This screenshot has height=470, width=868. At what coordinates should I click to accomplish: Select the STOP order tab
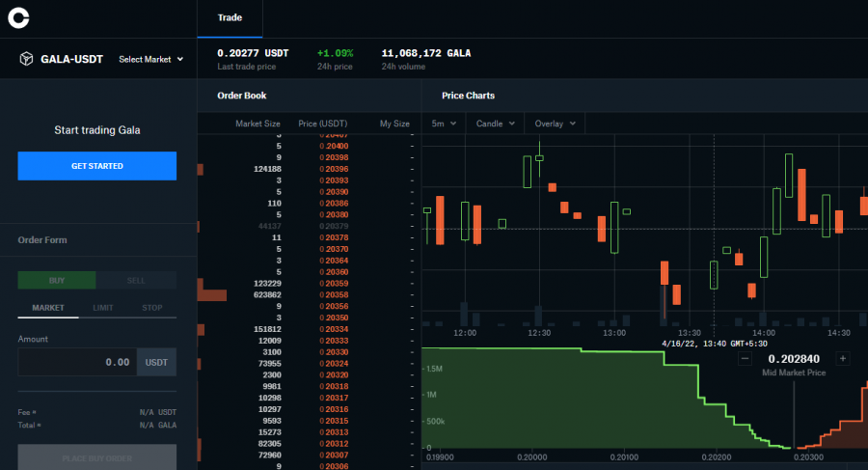coord(151,308)
